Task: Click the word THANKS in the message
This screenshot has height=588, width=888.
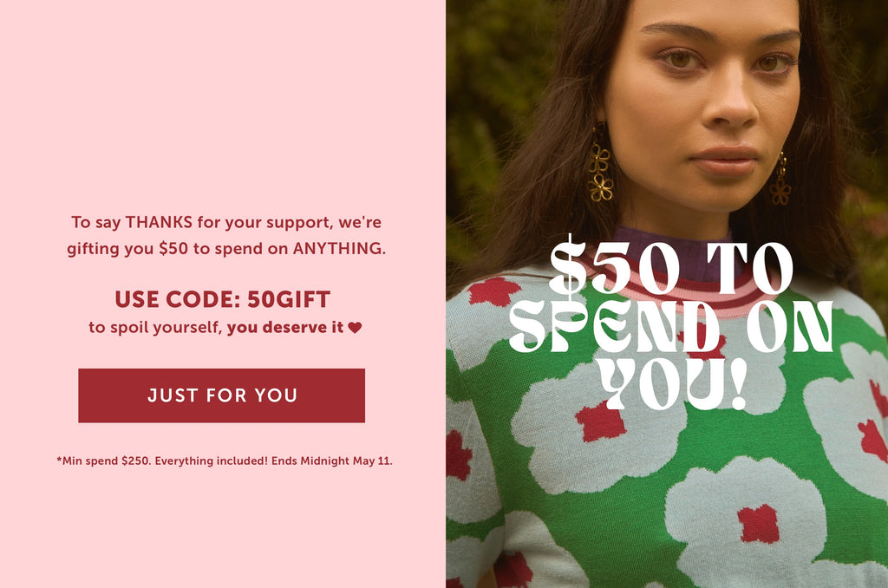Action: tap(159, 222)
